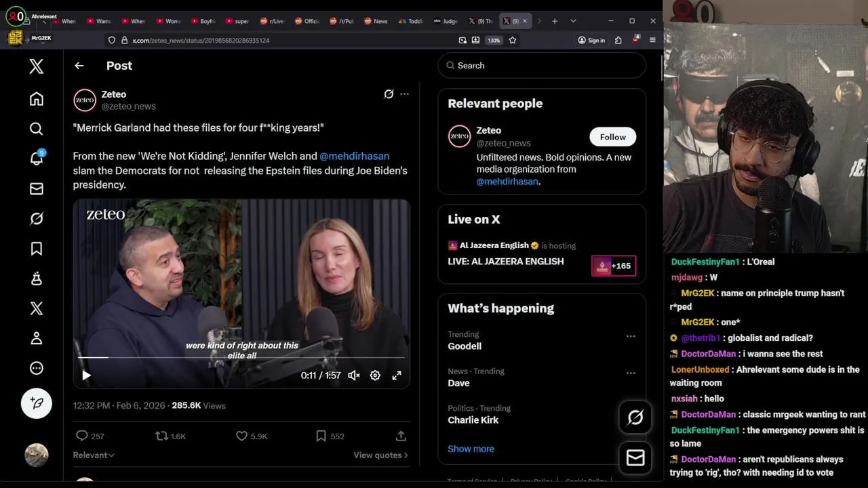Switch to the Toddl browser tab
This screenshot has height=488, width=868.
(411, 21)
